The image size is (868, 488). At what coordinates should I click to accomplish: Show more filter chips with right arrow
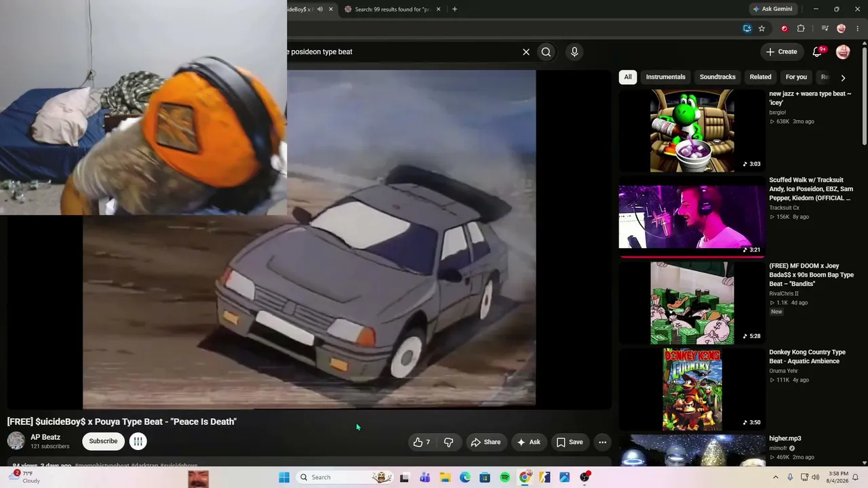(x=843, y=77)
